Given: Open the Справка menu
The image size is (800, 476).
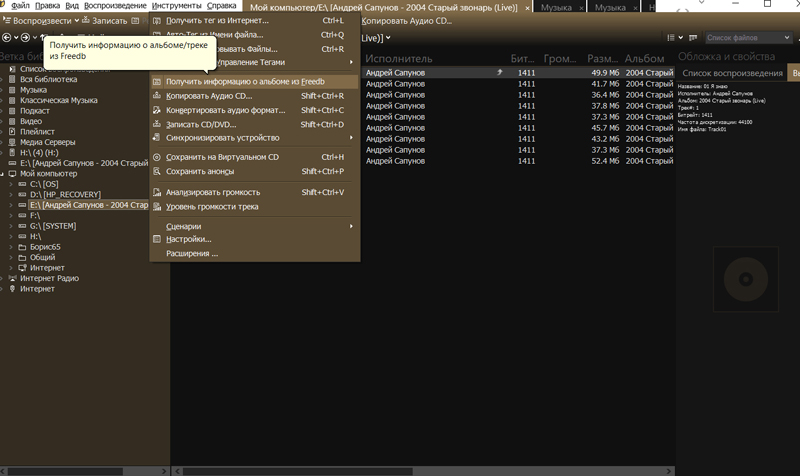Looking at the screenshot, I should coord(221,6).
